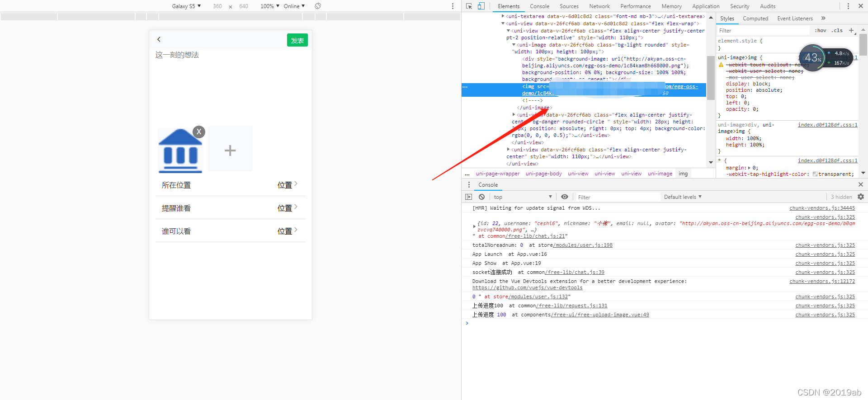The image size is (868, 400).
Task: Select uni-image in the breadcrumb
Action: pyautogui.click(x=660, y=174)
